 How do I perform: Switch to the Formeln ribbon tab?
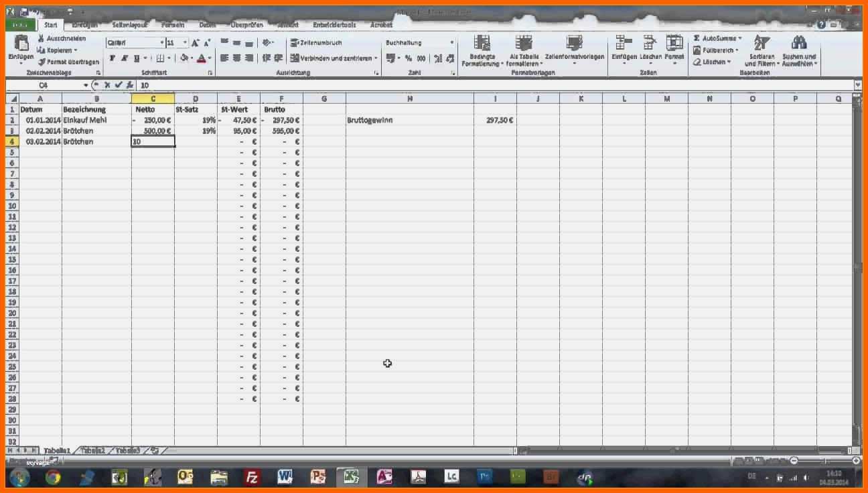pos(173,25)
